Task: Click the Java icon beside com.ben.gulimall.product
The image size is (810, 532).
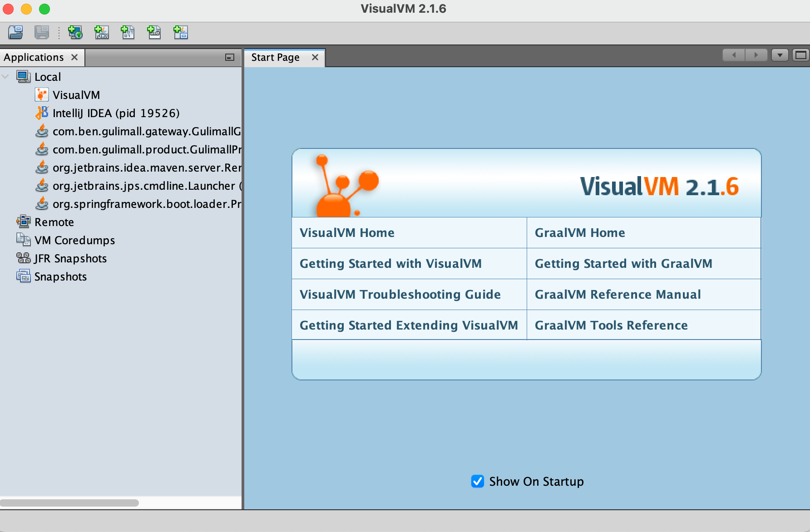Action: tap(42, 149)
